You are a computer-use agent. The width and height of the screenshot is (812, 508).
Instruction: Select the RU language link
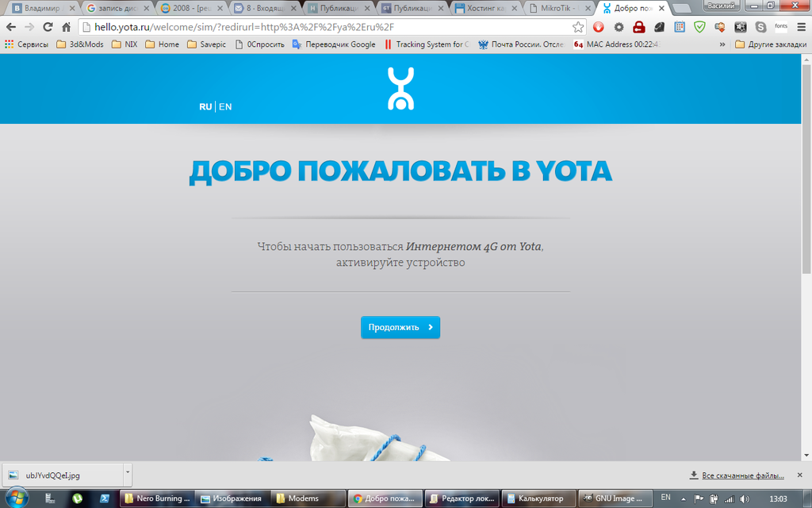(205, 107)
